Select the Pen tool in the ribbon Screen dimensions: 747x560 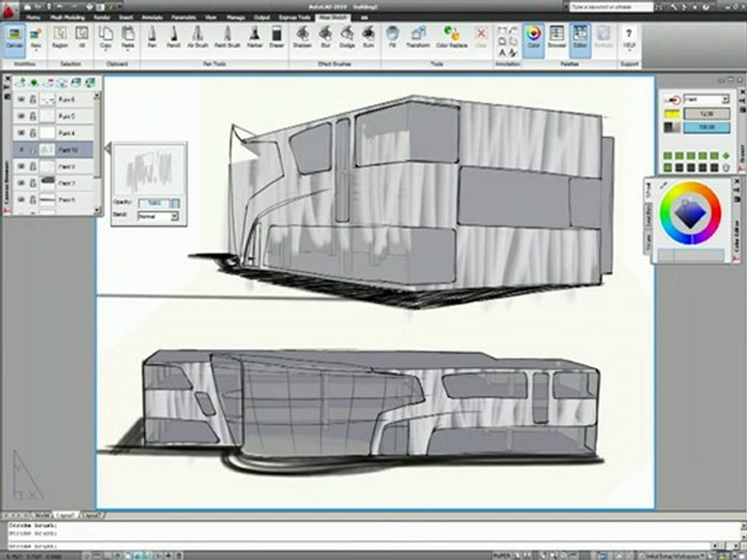pos(152,37)
